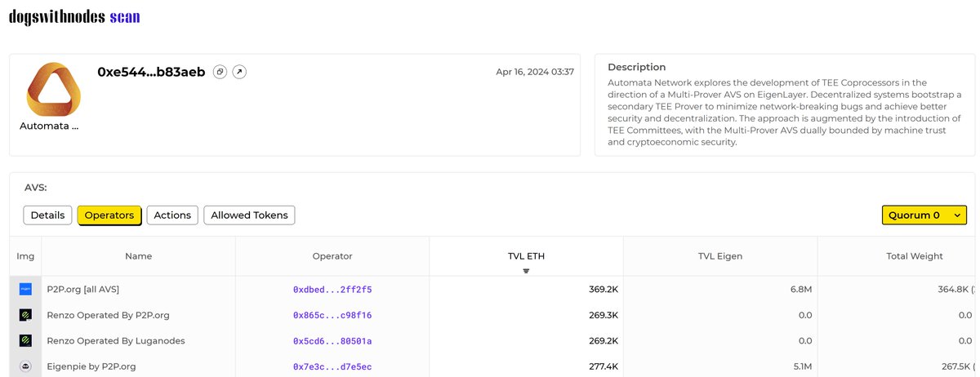Click the Description heading
Screen dimensions: 980x377
click(x=637, y=67)
